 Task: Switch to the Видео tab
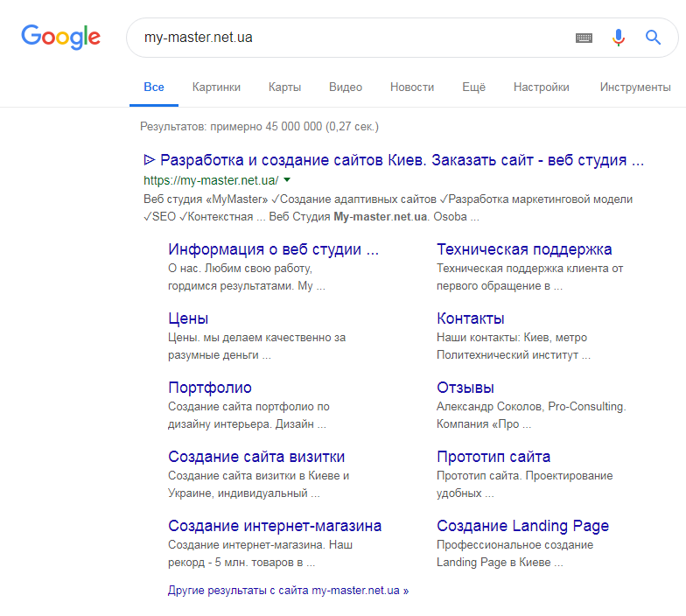pyautogui.click(x=346, y=87)
